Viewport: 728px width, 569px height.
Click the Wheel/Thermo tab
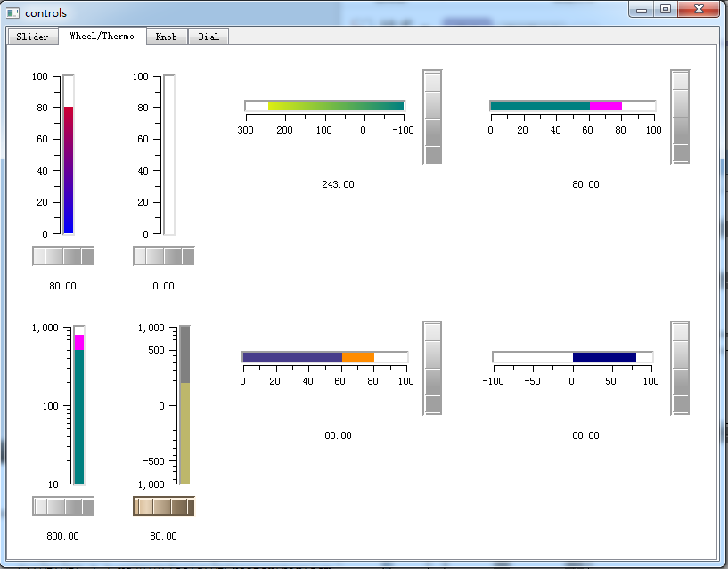[102, 36]
